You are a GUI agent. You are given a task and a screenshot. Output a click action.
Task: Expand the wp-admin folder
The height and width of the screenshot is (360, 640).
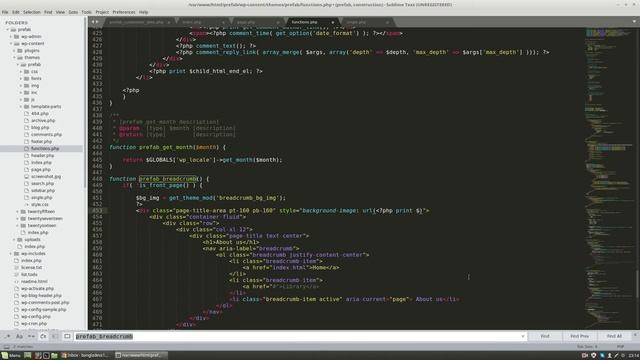11,37
